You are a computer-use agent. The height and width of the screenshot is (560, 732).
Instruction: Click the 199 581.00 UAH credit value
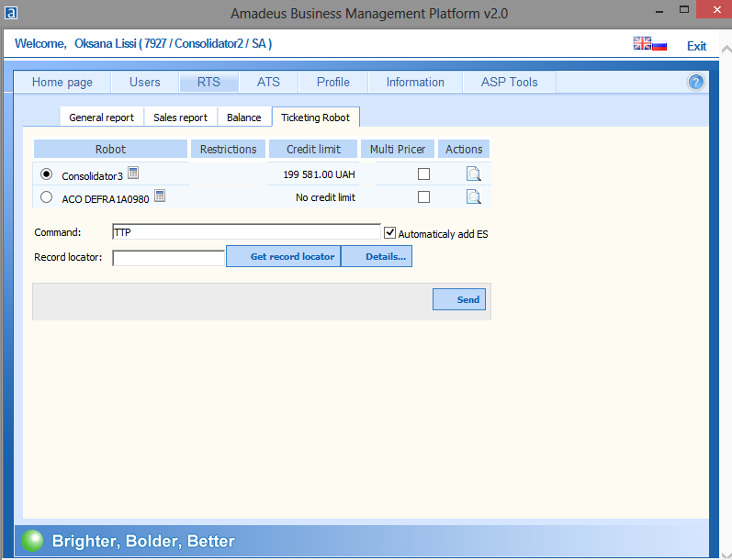click(x=319, y=174)
